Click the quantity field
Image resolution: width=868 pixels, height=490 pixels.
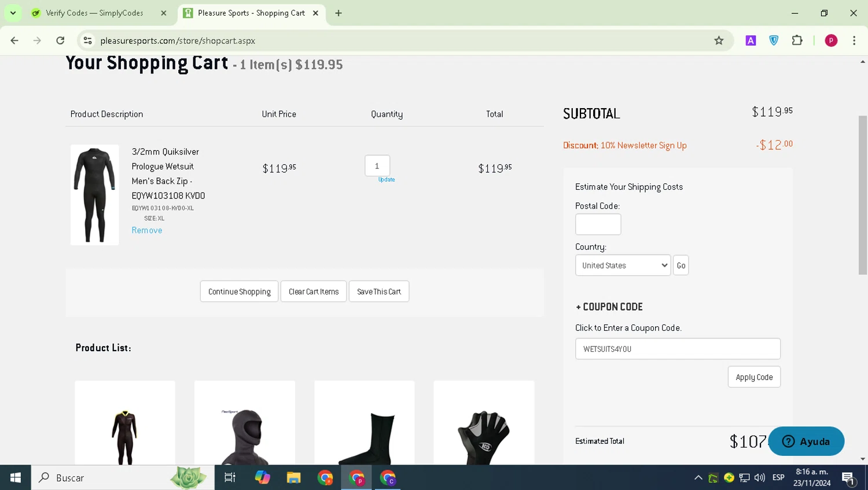click(x=377, y=166)
